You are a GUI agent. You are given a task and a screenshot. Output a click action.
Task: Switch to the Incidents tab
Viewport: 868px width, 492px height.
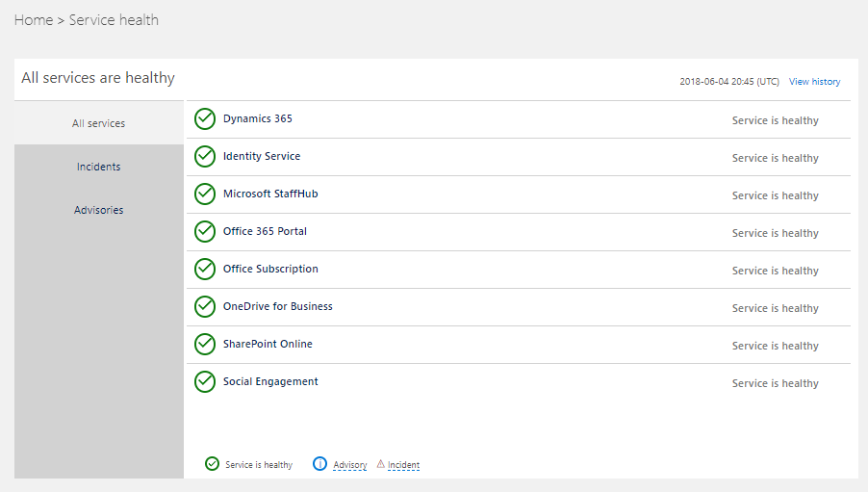click(98, 167)
